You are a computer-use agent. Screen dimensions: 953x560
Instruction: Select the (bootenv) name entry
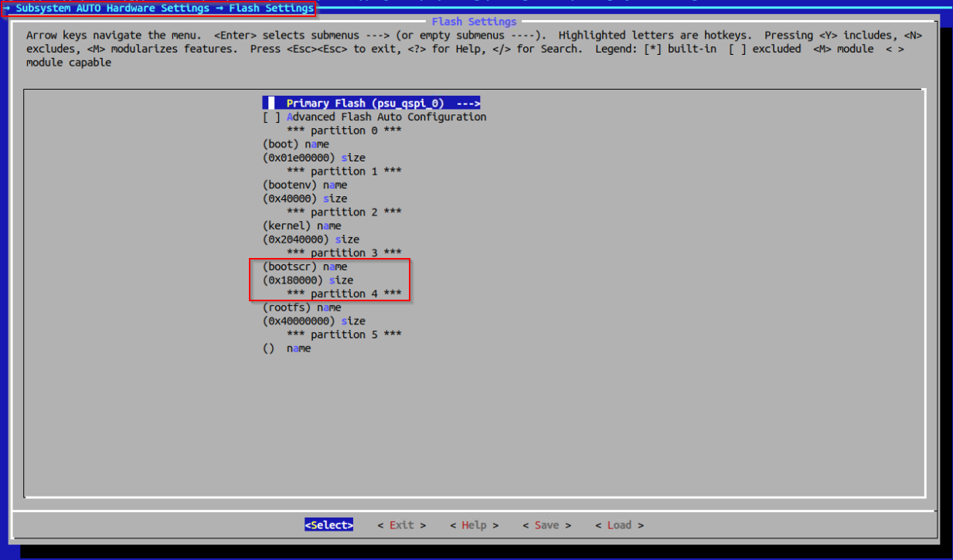click(x=305, y=185)
